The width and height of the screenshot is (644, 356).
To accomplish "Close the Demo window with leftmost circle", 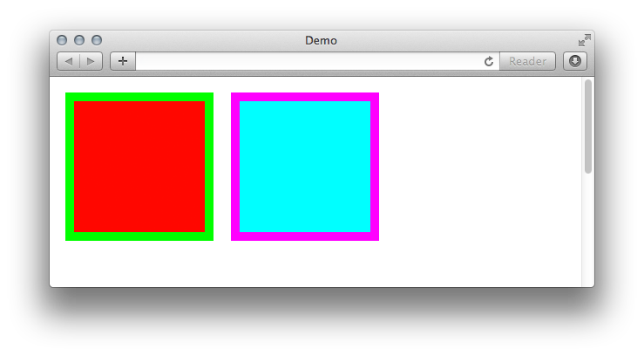I will click(x=62, y=40).
